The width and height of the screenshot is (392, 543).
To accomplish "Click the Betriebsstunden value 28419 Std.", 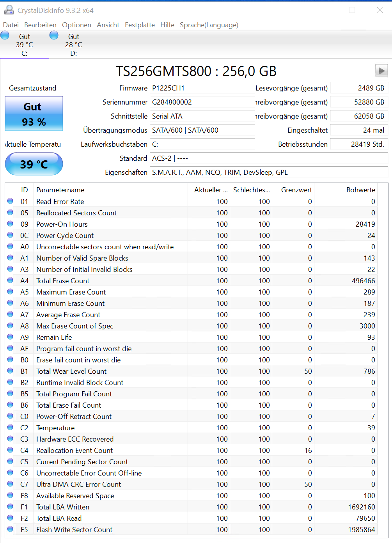I will click(x=359, y=144).
